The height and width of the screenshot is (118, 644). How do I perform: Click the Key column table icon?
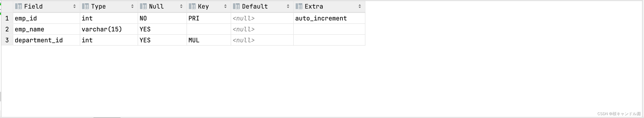click(x=192, y=6)
